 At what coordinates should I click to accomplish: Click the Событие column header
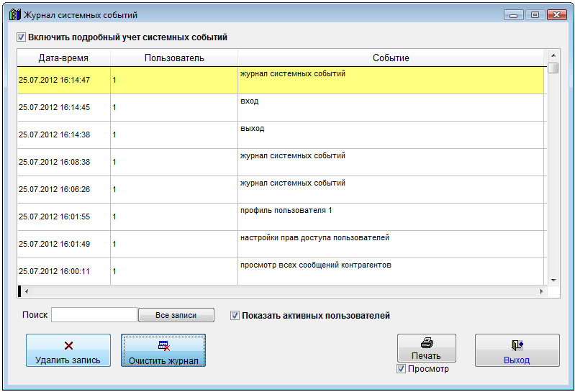391,58
